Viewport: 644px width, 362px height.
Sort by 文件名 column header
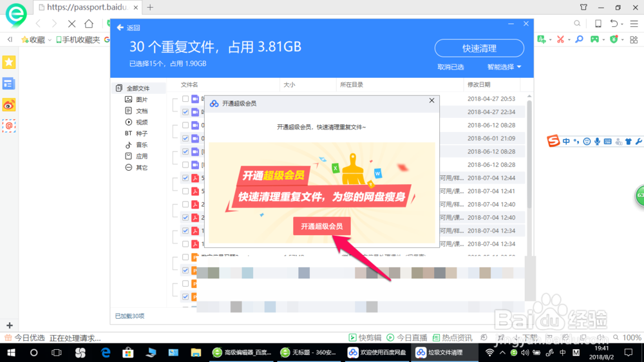[x=189, y=84]
